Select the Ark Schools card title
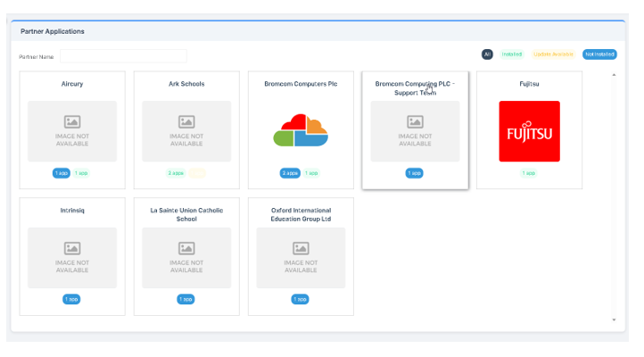The width and height of the screenshot is (644, 357). [186, 84]
